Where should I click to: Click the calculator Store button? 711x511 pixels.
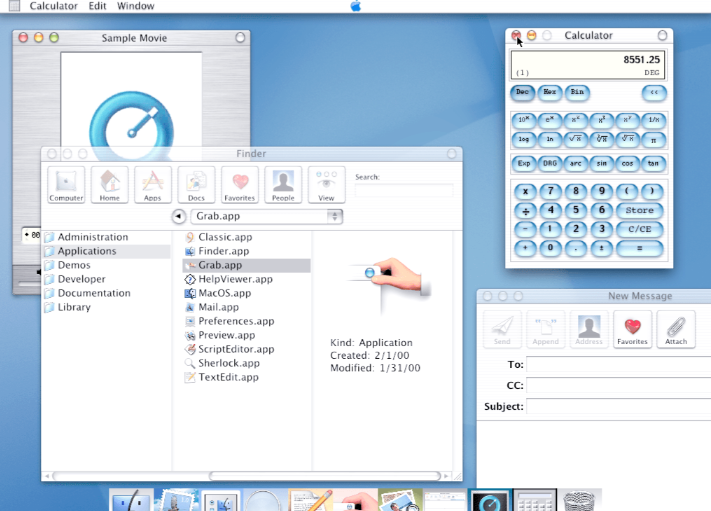point(639,210)
